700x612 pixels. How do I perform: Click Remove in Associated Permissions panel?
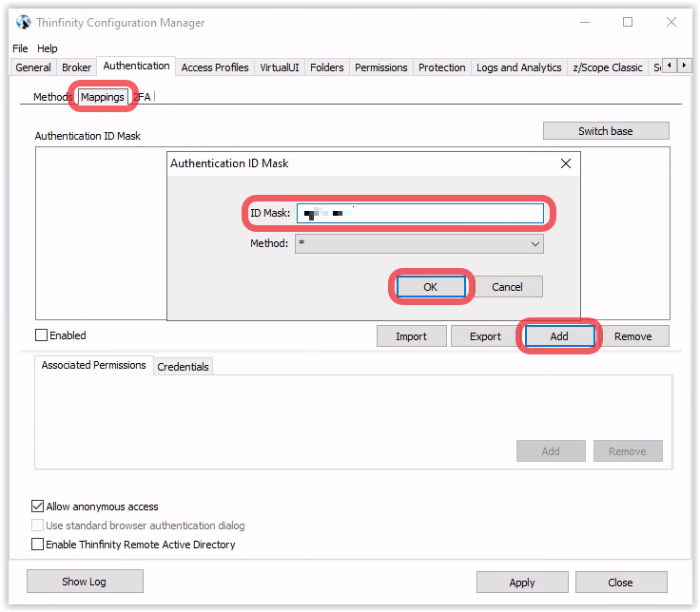(628, 451)
